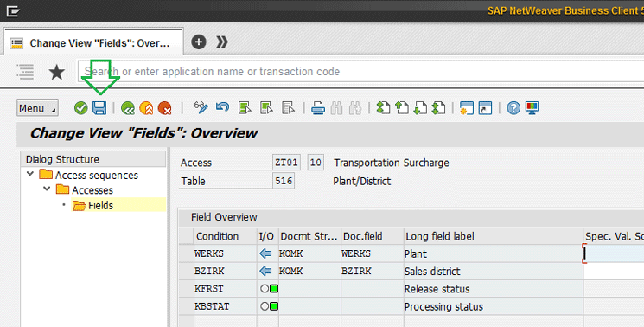Click the Deselect All icon
Viewport: 644px width, 327px height.
tap(289, 108)
